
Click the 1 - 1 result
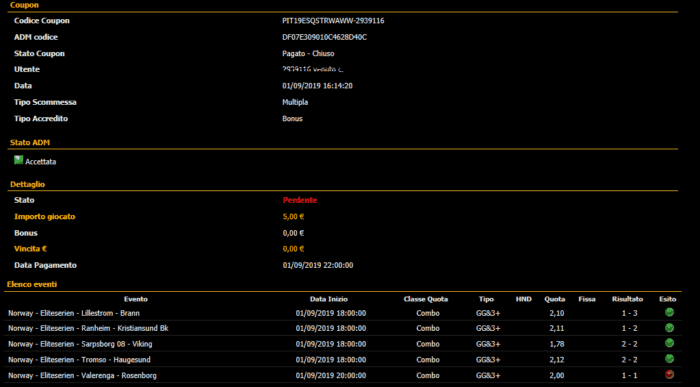(x=629, y=375)
